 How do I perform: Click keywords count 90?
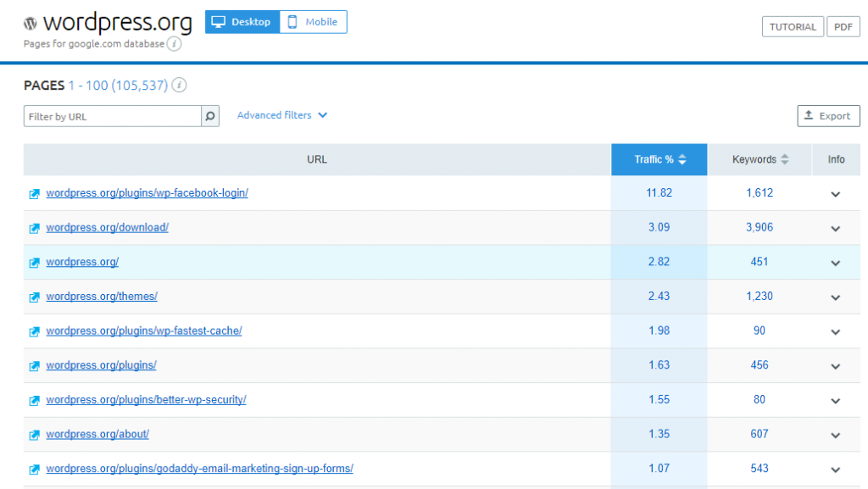point(759,331)
